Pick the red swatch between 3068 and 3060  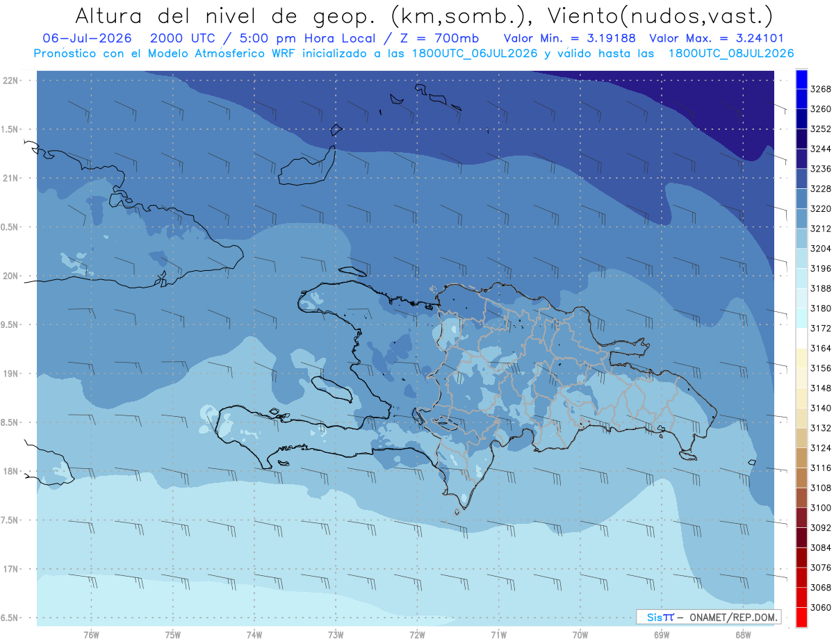pos(801,597)
